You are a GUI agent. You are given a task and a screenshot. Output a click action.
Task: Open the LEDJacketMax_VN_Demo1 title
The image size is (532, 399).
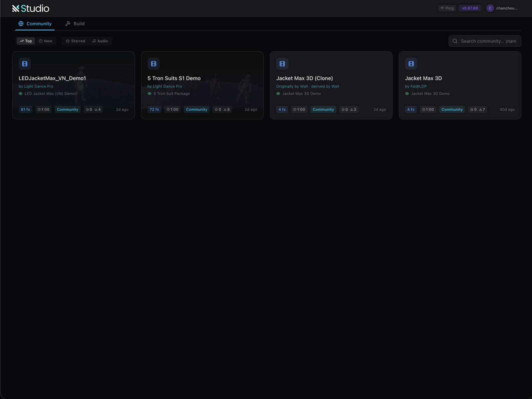click(52, 78)
